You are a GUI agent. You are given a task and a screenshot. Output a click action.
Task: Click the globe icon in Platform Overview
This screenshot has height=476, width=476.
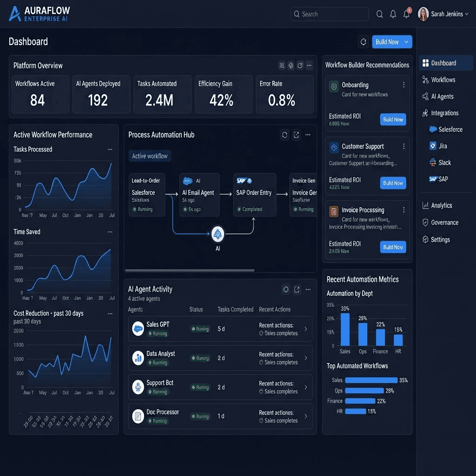(291, 65)
